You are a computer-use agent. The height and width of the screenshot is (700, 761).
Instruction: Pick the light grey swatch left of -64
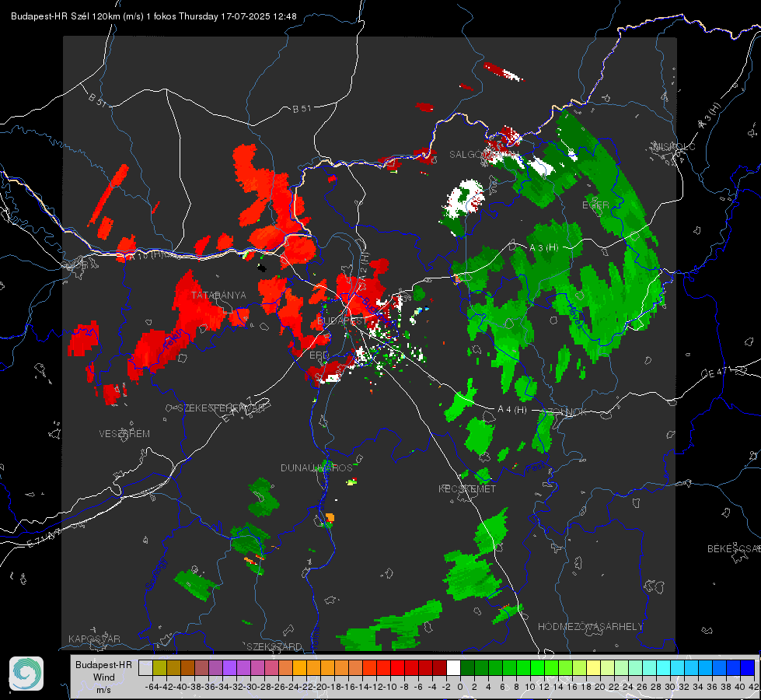click(145, 668)
